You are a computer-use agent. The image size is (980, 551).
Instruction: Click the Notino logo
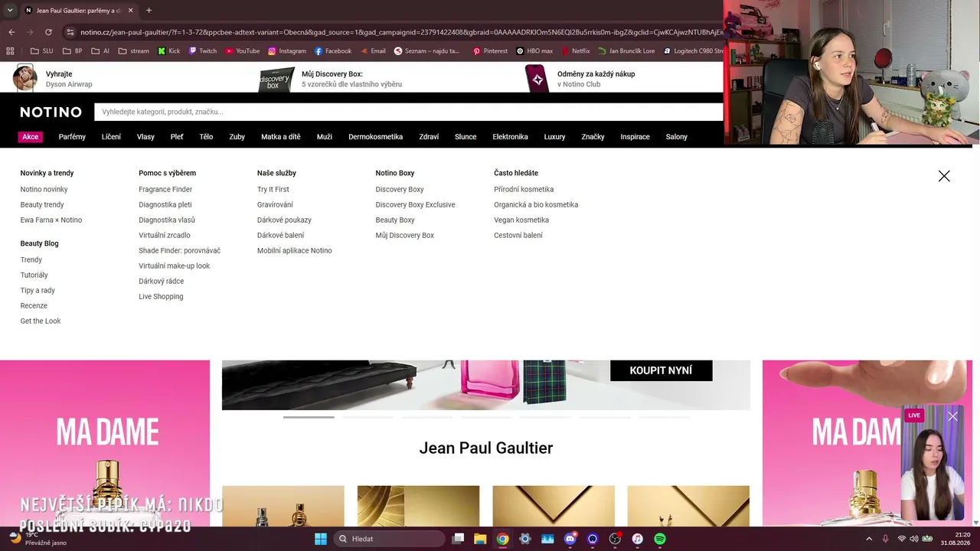coord(51,112)
